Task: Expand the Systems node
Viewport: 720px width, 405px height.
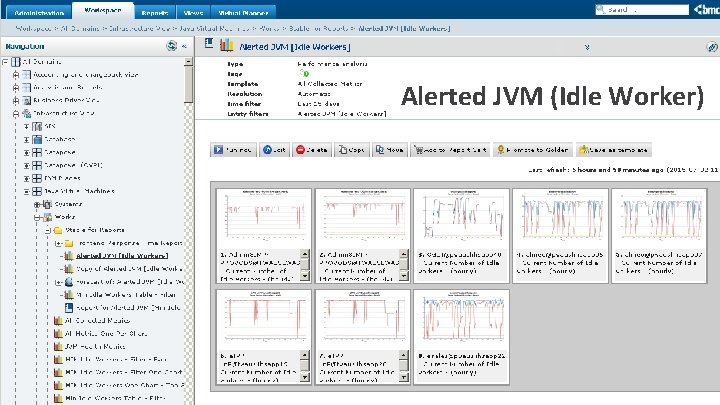Action: (x=37, y=204)
